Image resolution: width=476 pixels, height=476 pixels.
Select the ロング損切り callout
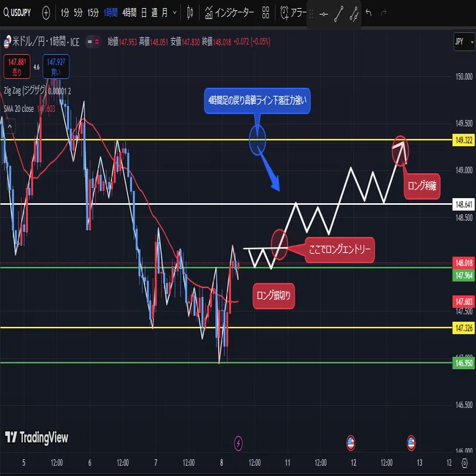point(273,295)
